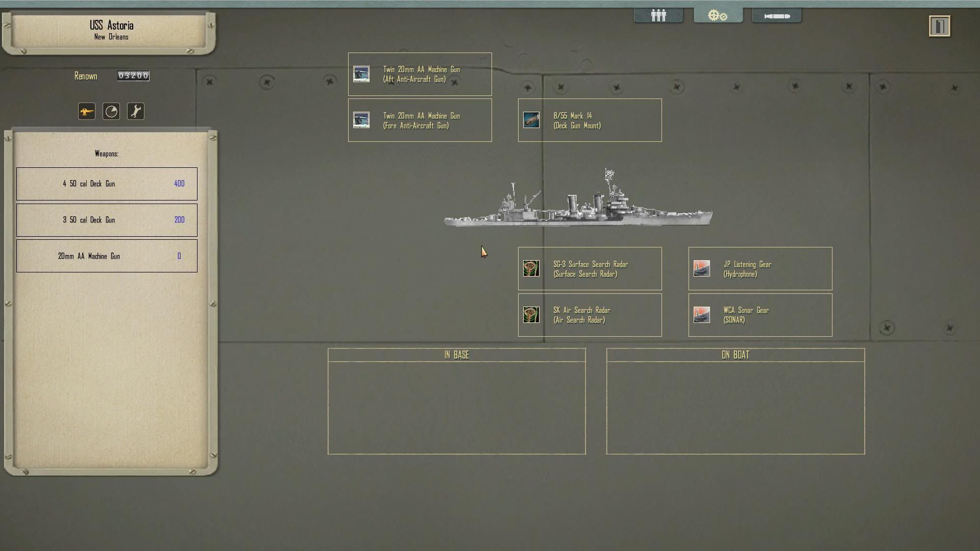Click the price 400 of 4 50 cal gun
Viewport: 980px width, 551px height.
[179, 184]
